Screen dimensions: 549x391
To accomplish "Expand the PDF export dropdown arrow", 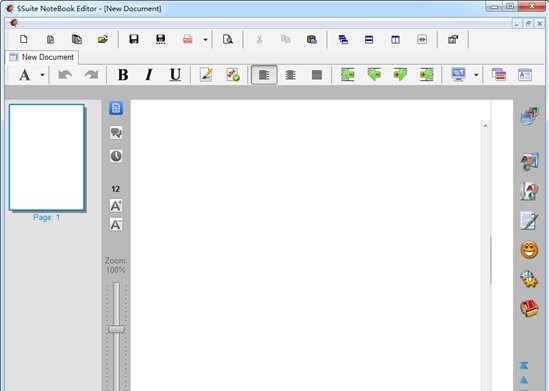I will coord(206,40).
